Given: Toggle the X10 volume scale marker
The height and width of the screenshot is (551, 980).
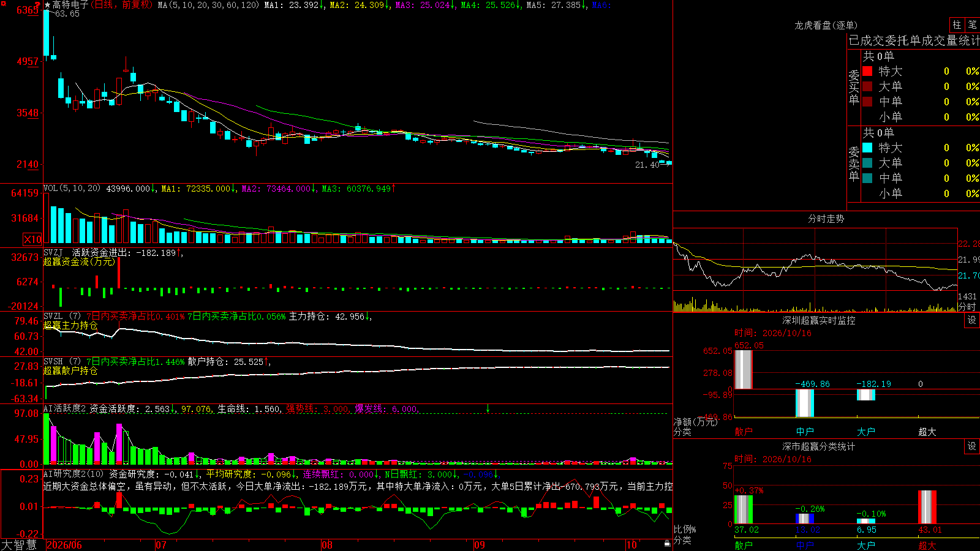Looking at the screenshot, I should (32, 239).
